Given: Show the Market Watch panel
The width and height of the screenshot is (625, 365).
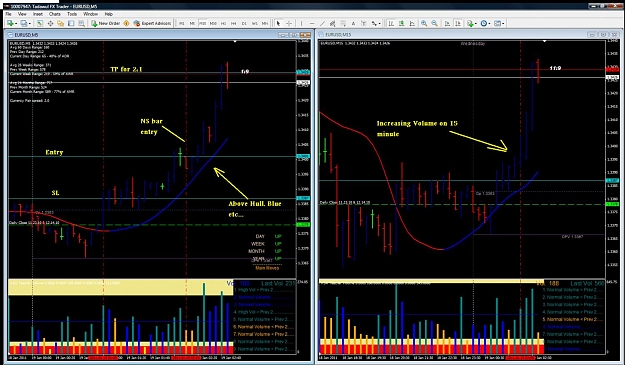Looking at the screenshot, I should [40, 24].
